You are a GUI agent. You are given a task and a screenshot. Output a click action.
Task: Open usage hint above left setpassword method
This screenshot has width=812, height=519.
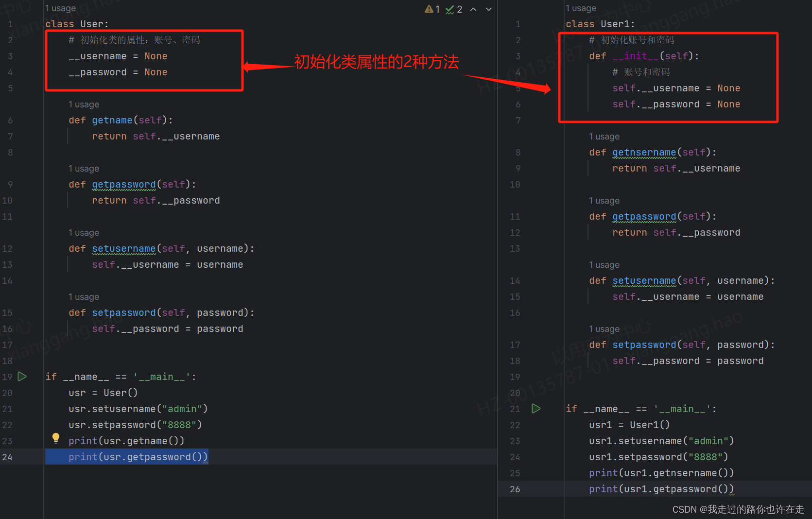point(84,297)
